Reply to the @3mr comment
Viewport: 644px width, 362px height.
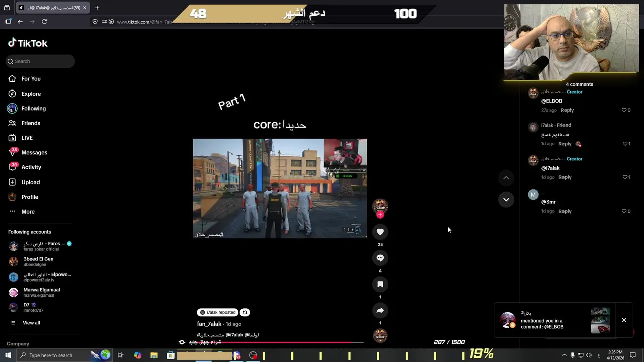click(565, 211)
